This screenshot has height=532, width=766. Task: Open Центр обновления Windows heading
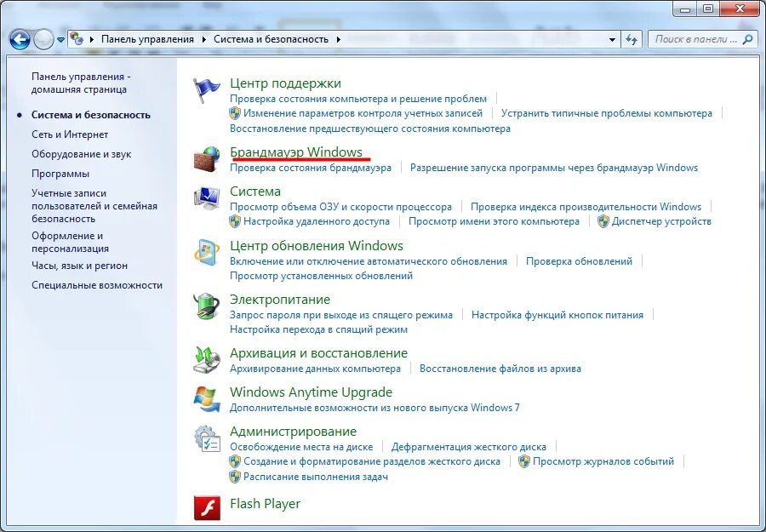[316, 245]
